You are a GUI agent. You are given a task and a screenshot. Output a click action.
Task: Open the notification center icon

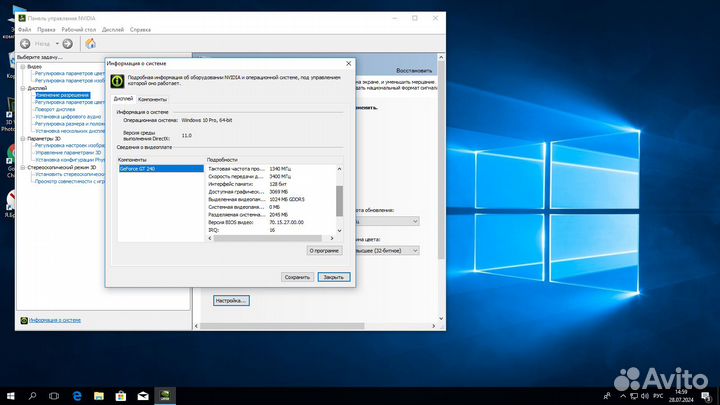[x=706, y=396]
